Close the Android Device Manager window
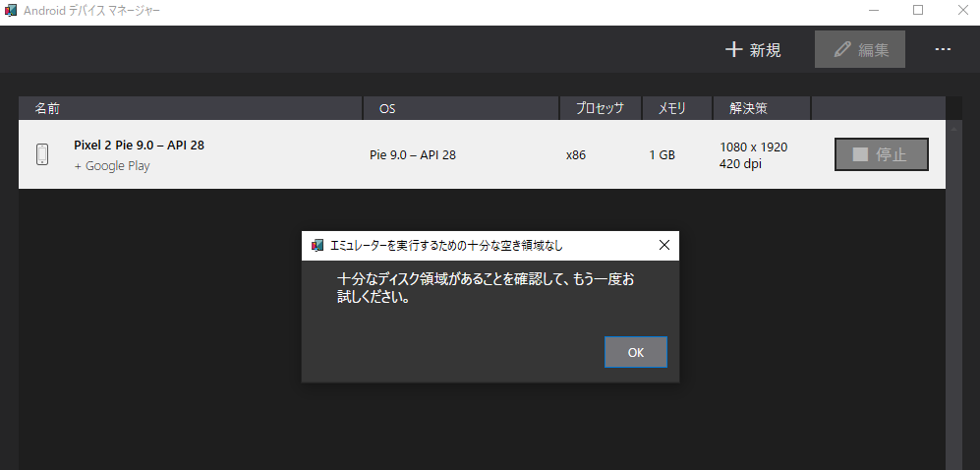This screenshot has height=470, width=980. [962, 11]
